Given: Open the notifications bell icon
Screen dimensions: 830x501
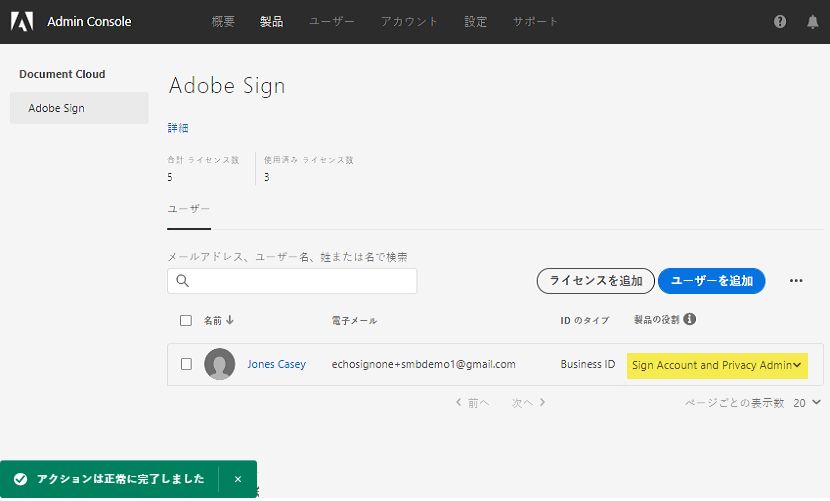Looking at the screenshot, I should (812, 22).
